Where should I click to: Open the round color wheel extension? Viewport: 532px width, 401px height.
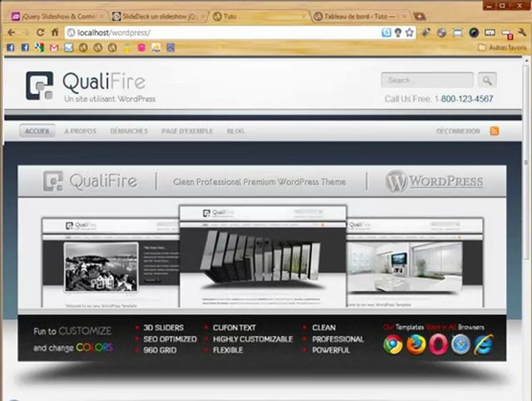pyautogui.click(x=474, y=32)
